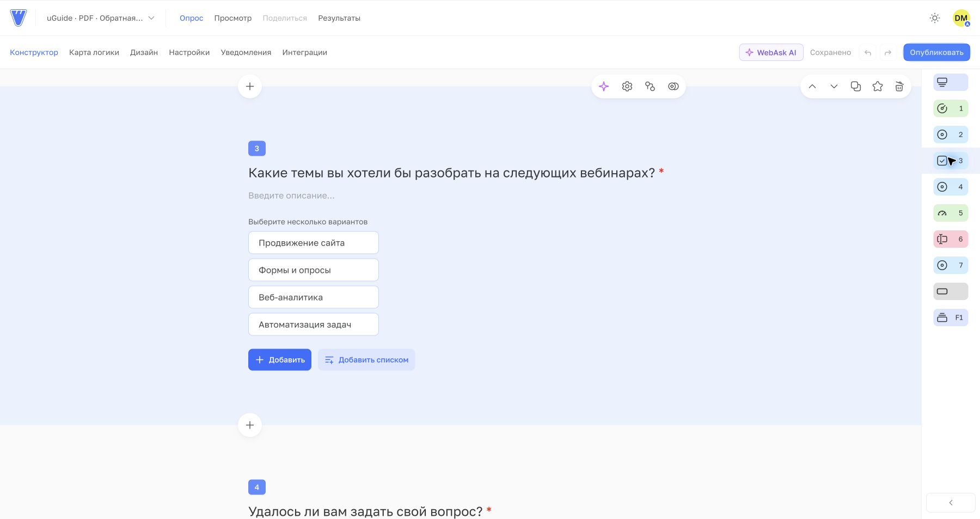Open the WebAsk AI assistant
Image resolution: width=980 pixels, height=519 pixels.
pyautogui.click(x=771, y=52)
